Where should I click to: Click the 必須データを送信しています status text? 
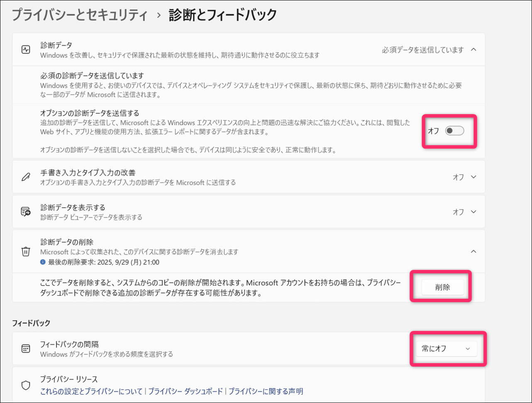coord(422,50)
